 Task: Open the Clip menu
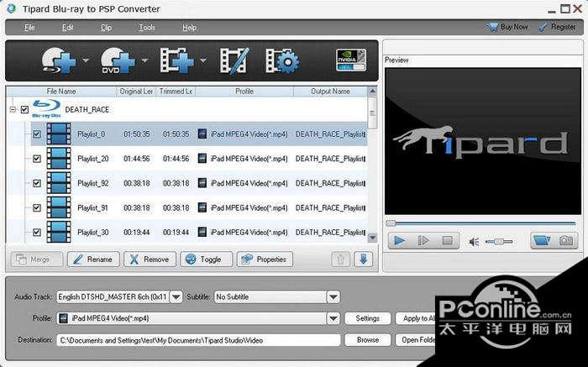[x=106, y=28]
